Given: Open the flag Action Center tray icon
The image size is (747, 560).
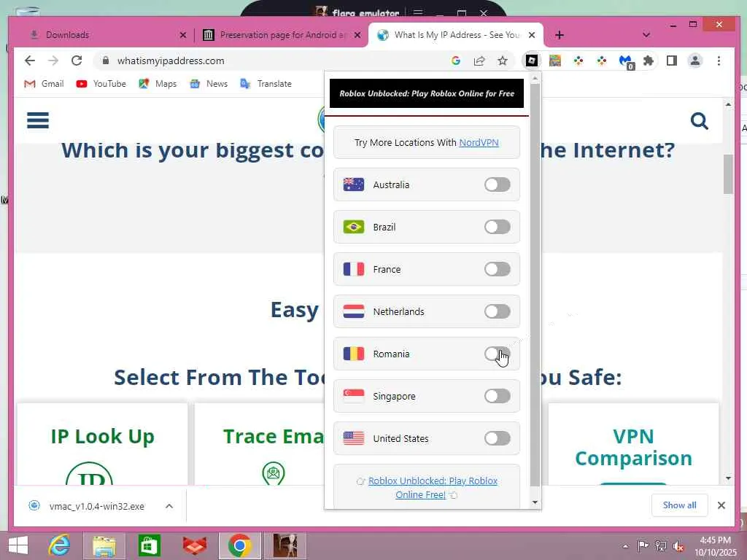Looking at the screenshot, I should (x=643, y=545).
